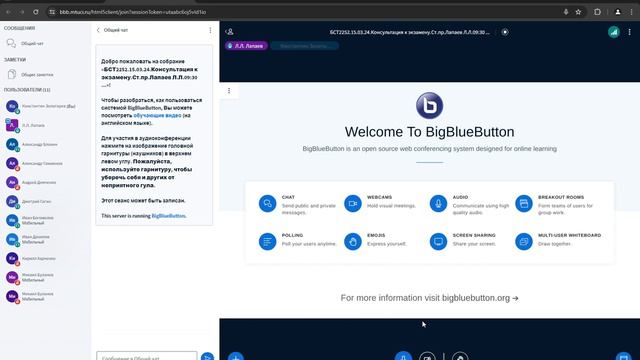
Task: Click the Webcams feature icon on slide
Action: pyautogui.click(x=353, y=203)
